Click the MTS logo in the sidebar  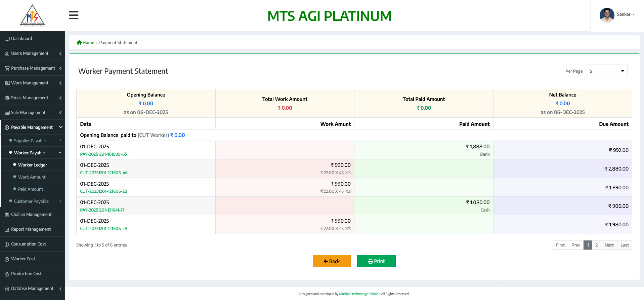[32, 16]
